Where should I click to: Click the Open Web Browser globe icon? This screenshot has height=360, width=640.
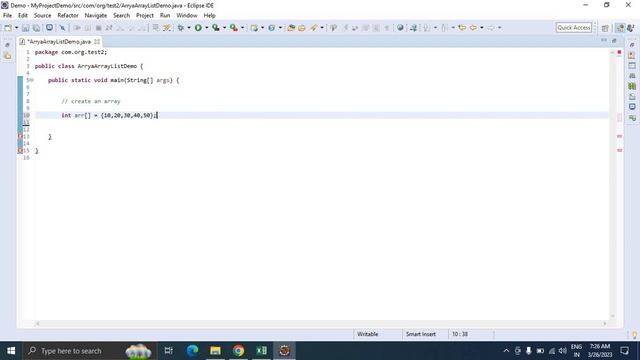400,28
